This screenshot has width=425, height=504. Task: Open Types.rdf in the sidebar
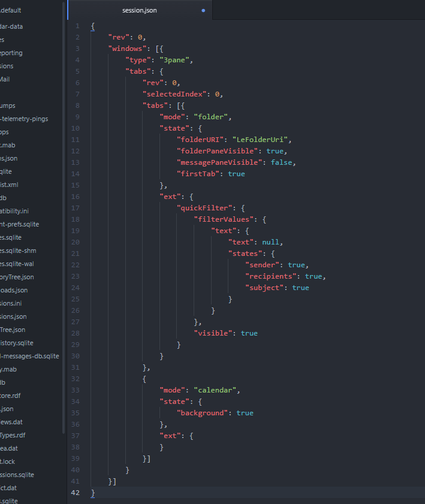coord(13,435)
